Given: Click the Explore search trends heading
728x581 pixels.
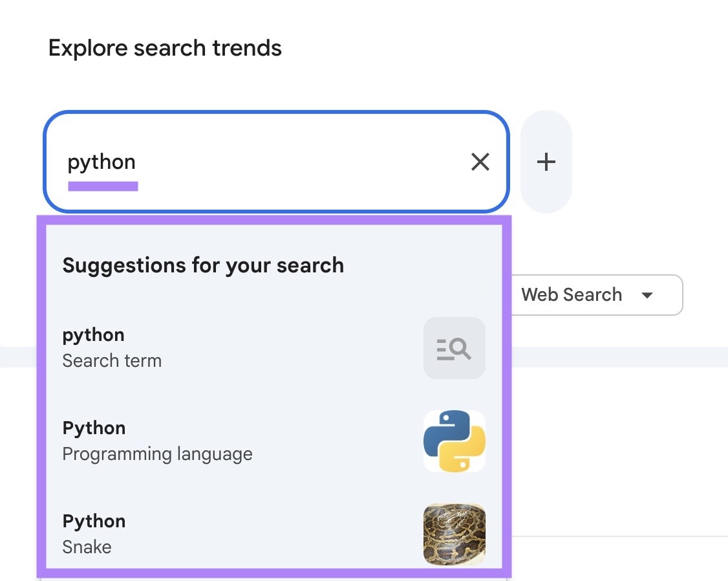Looking at the screenshot, I should [x=165, y=48].
